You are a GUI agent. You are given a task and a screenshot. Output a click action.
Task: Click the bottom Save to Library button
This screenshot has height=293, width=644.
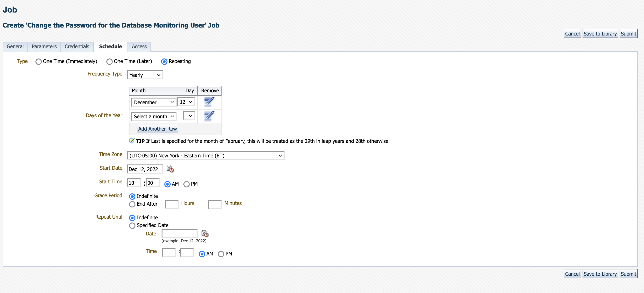600,274
